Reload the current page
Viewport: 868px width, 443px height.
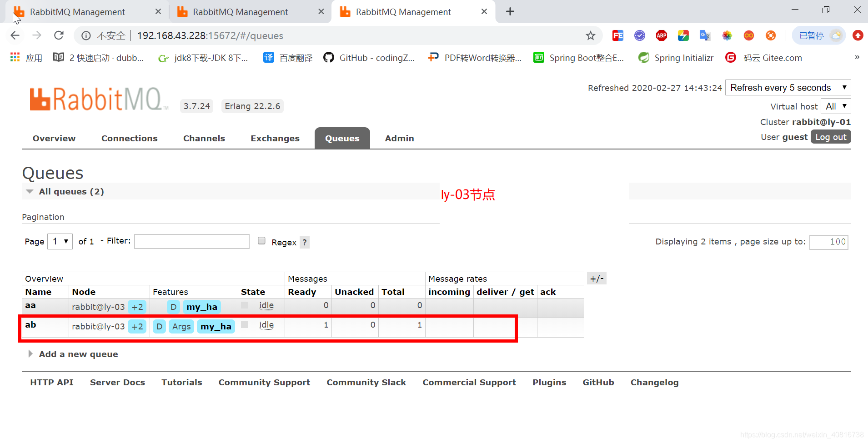click(59, 35)
